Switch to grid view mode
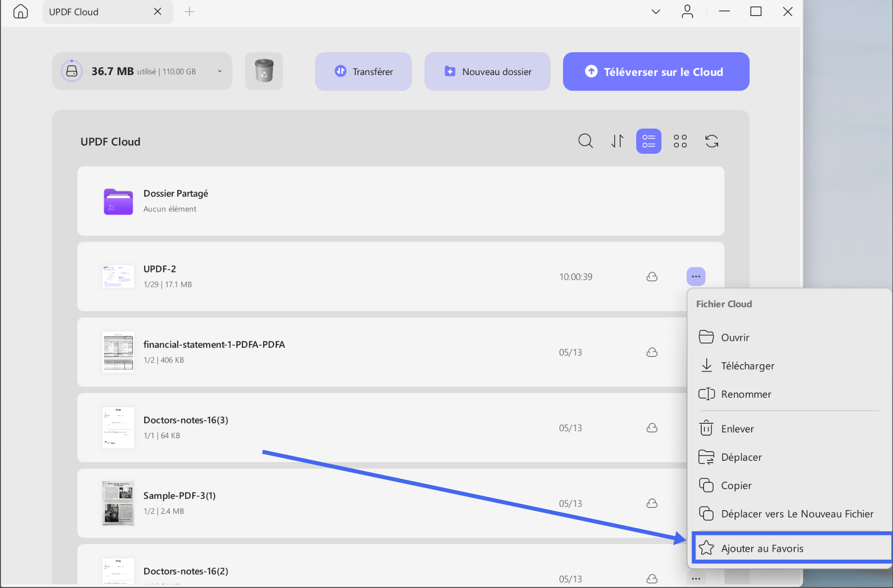 pos(680,141)
